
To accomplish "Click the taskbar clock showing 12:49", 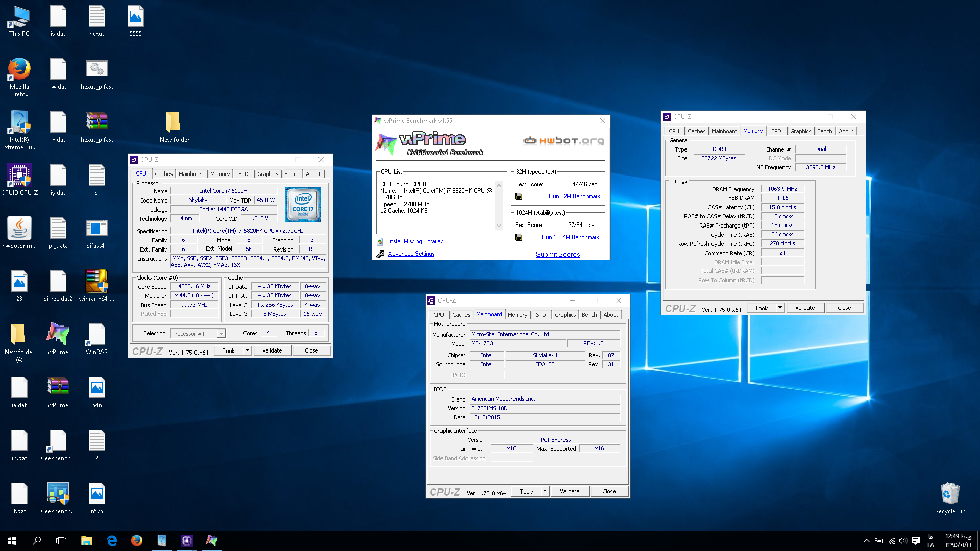I will [x=959, y=541].
